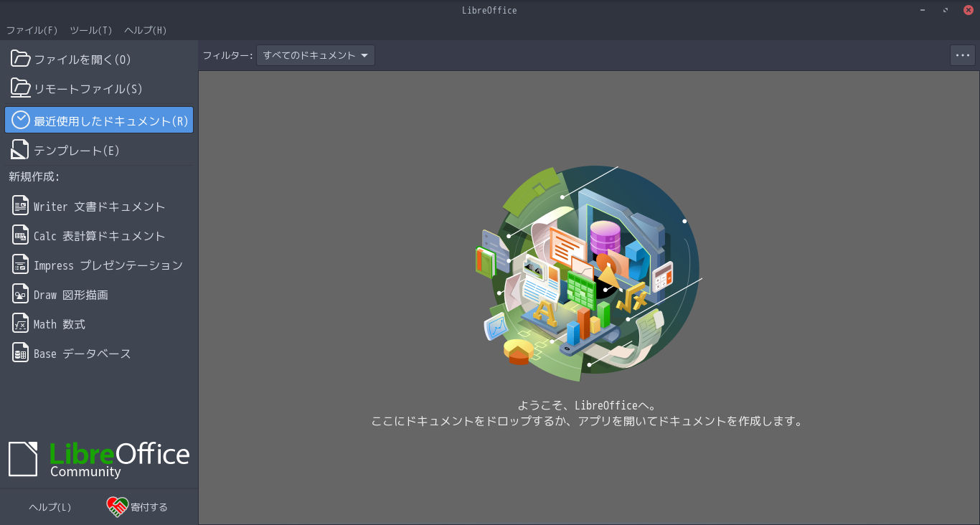This screenshot has height=525, width=980.
Task: Click the Open File folder icon
Action: 21,59
